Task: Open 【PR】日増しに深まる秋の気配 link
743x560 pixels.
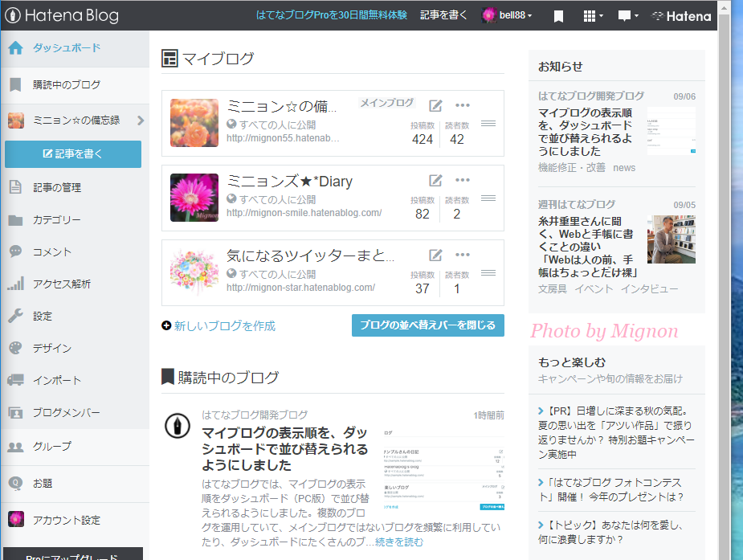Action: point(616,432)
